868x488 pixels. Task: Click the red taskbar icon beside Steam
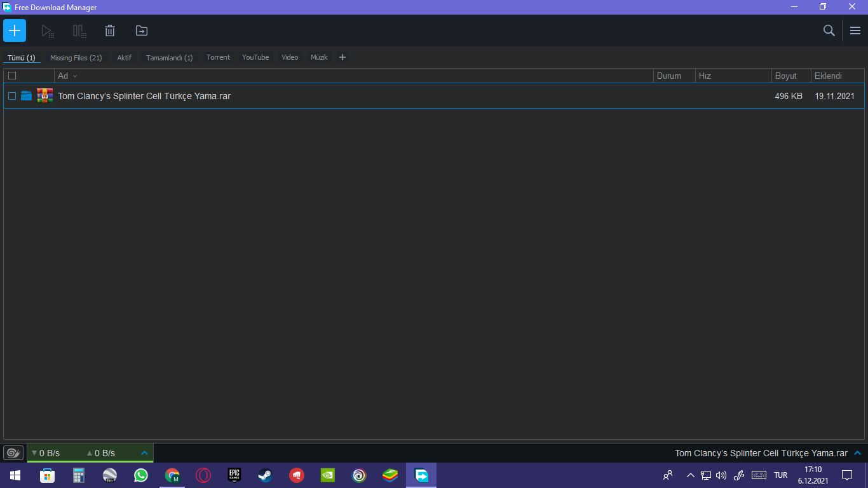(x=297, y=475)
